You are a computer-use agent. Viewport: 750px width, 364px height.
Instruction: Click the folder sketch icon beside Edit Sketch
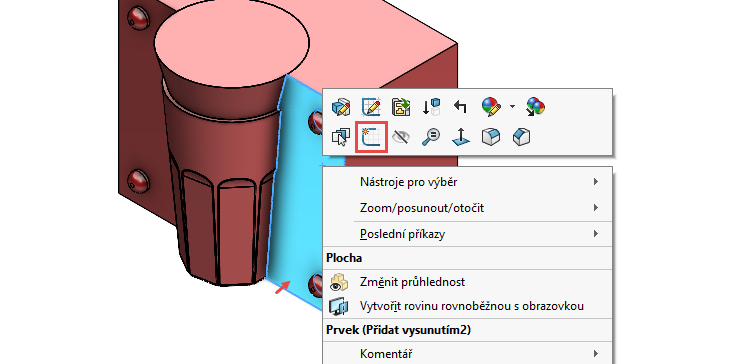pyautogui.click(x=401, y=107)
